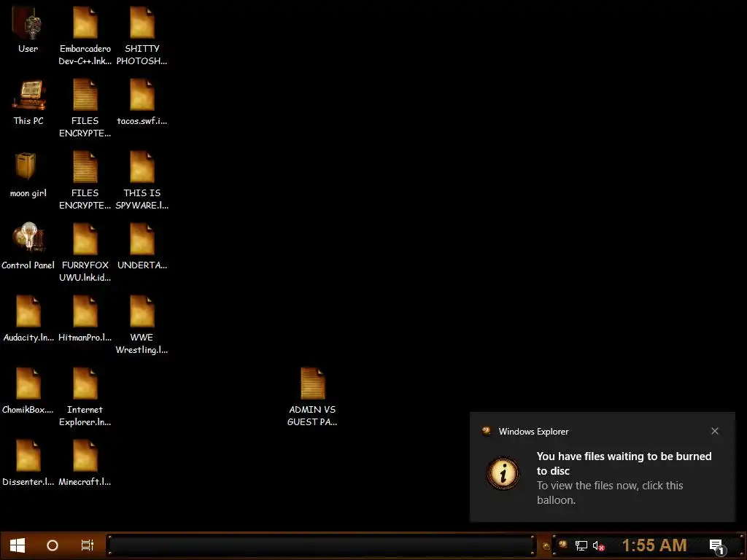Open the Windows Start menu

18,545
